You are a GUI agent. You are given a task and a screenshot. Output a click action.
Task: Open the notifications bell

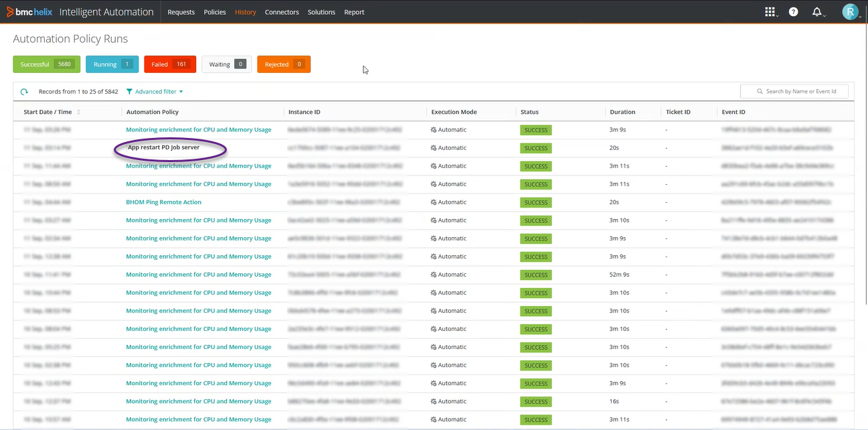coord(816,12)
